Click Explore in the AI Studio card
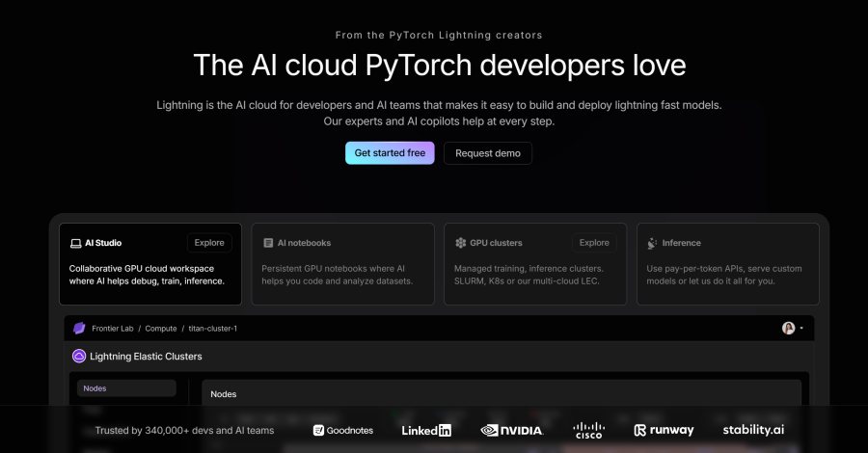 (x=209, y=243)
